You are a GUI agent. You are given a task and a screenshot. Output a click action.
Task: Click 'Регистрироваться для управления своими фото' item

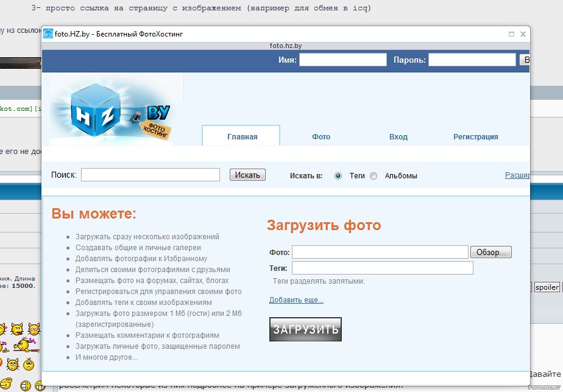tap(158, 292)
